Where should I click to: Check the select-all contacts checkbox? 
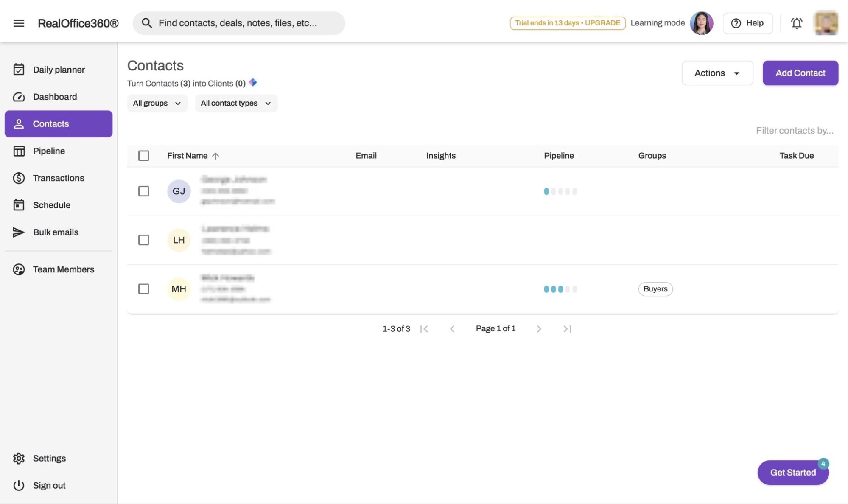coord(143,156)
